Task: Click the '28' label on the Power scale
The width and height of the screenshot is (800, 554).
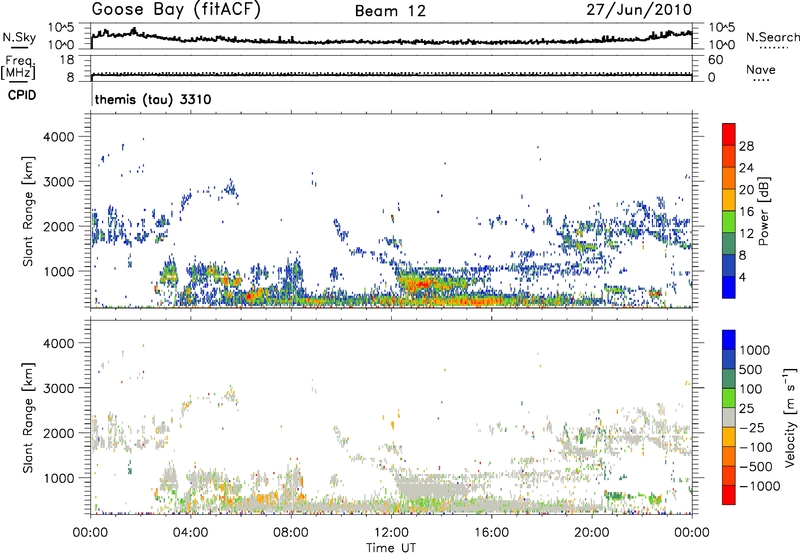Action: pyautogui.click(x=746, y=146)
